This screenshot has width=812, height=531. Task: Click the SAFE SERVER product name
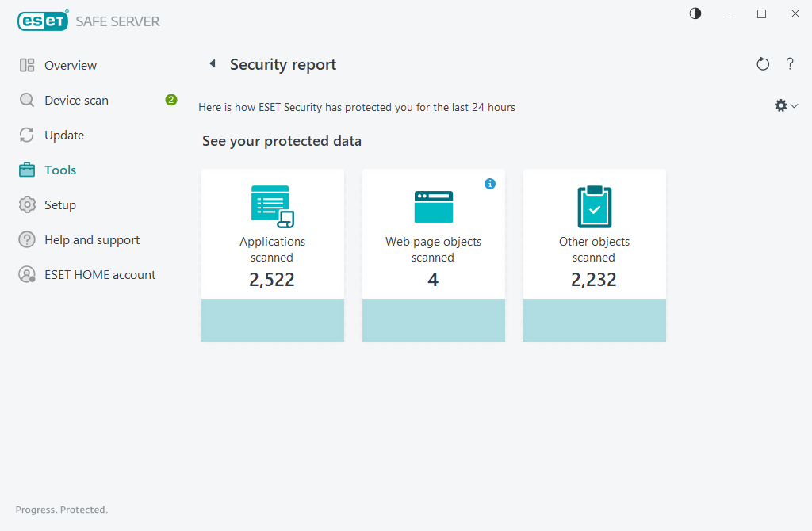click(x=117, y=21)
